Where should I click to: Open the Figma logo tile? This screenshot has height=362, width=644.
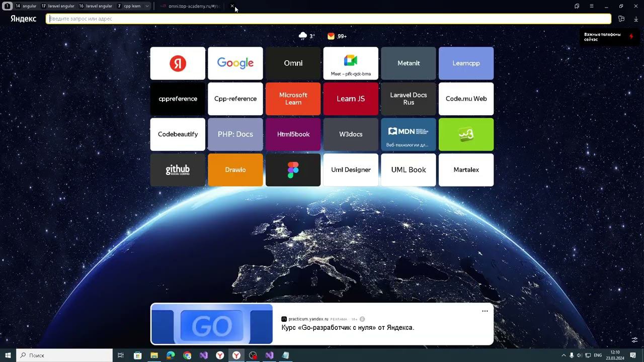tap(293, 170)
